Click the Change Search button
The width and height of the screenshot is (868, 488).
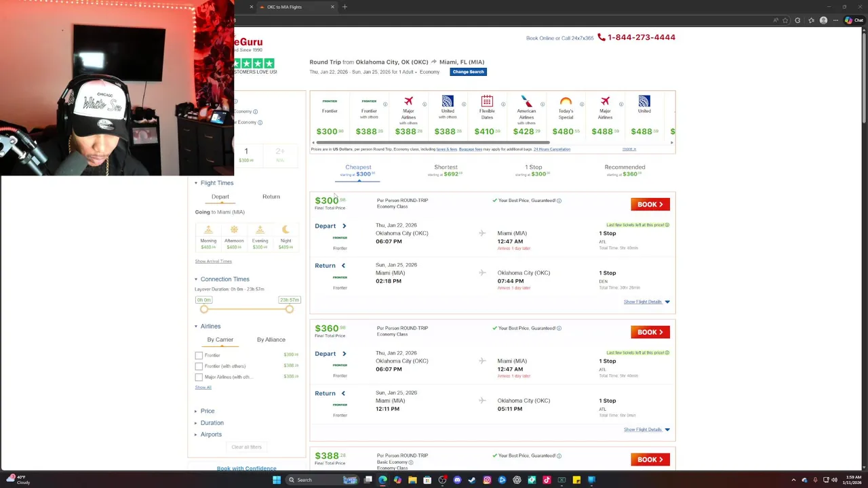pos(468,72)
